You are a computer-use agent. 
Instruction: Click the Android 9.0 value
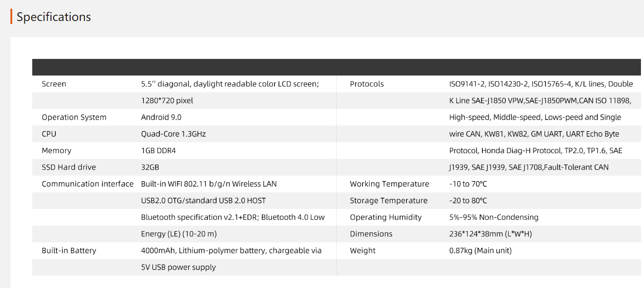(161, 117)
